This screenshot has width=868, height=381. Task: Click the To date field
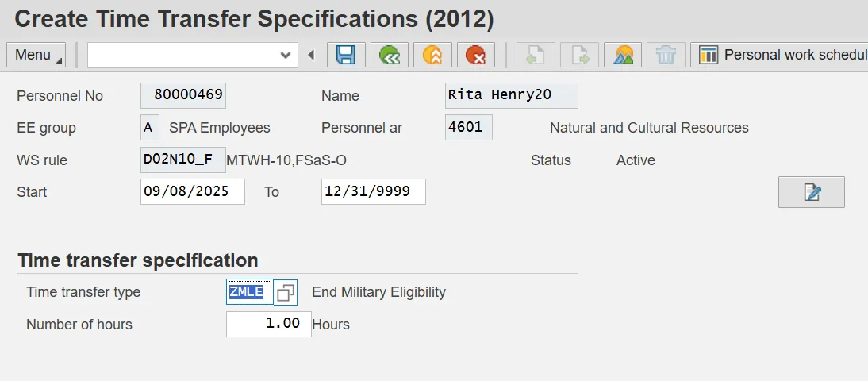click(373, 192)
